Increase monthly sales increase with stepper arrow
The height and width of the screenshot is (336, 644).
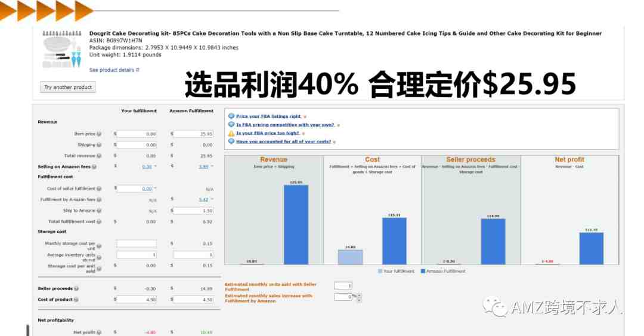[360, 295]
